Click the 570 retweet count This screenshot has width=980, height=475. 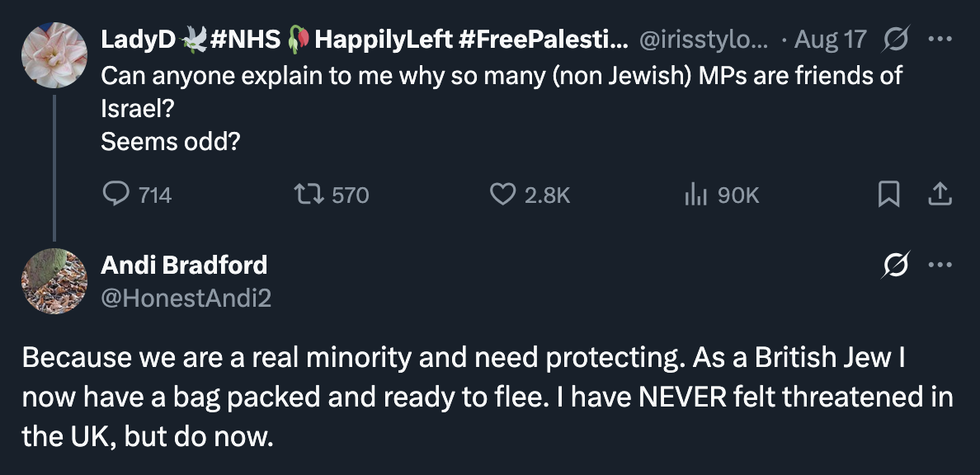pyautogui.click(x=351, y=195)
